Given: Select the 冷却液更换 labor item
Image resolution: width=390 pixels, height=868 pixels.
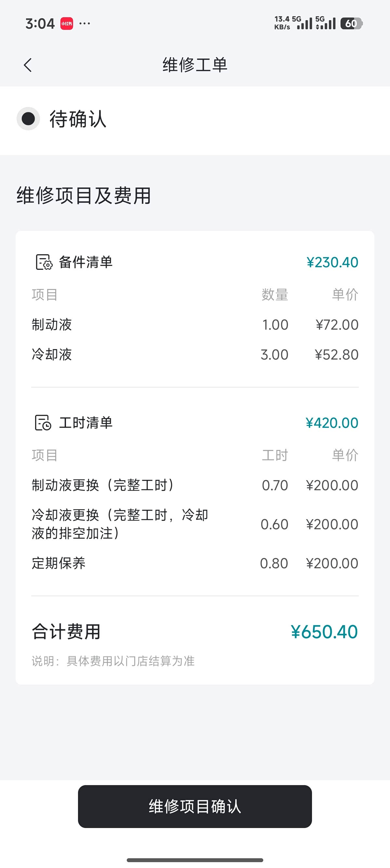Looking at the screenshot, I should tap(120, 524).
